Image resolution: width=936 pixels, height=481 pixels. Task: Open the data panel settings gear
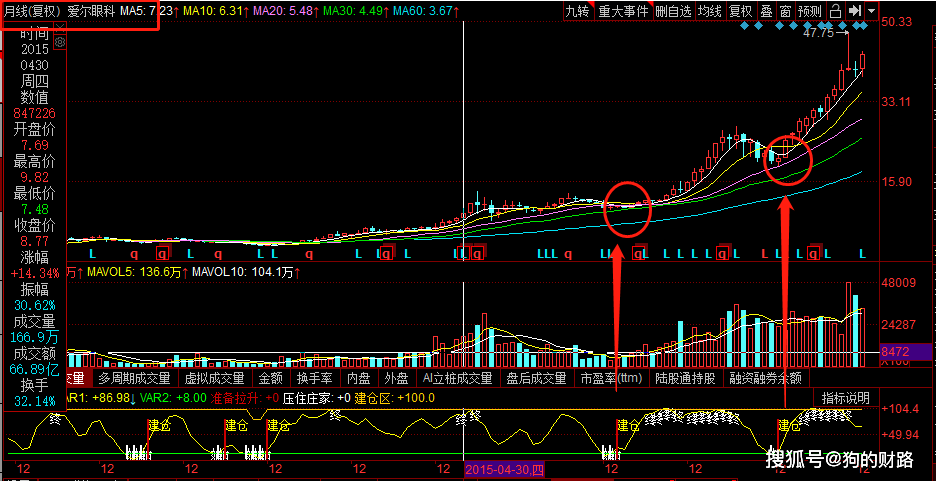click(x=60, y=42)
